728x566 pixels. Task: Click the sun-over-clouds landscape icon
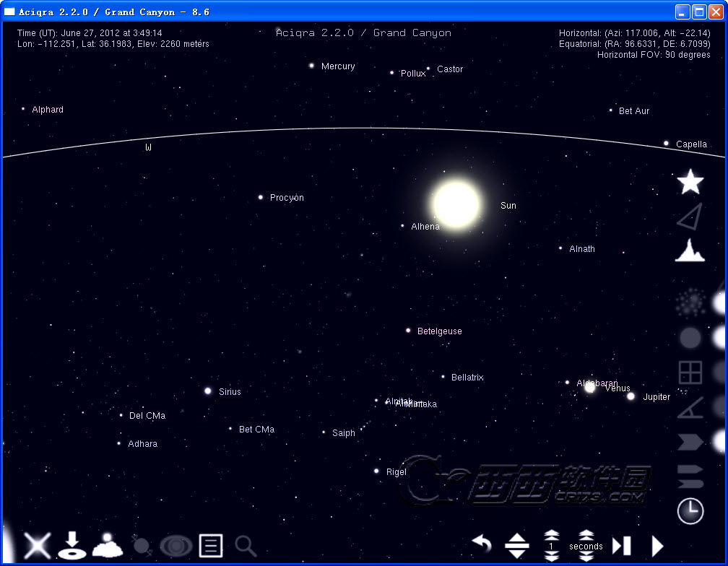click(x=107, y=545)
